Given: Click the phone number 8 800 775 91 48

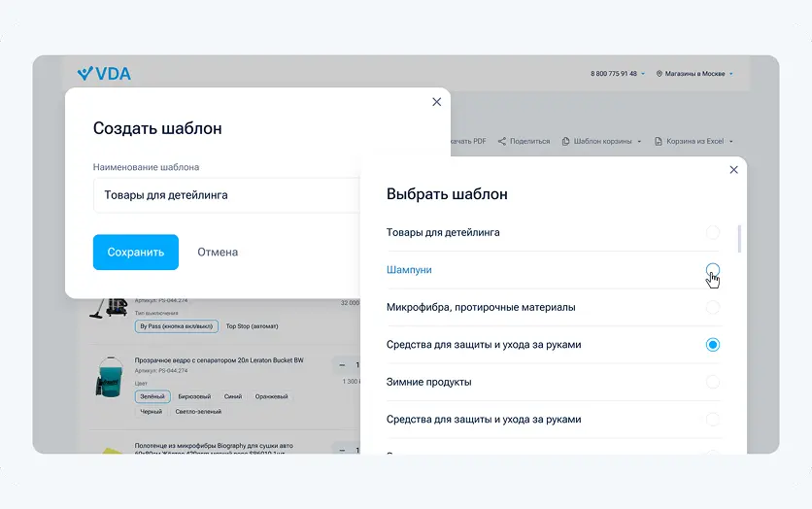Looking at the screenshot, I should (x=614, y=74).
